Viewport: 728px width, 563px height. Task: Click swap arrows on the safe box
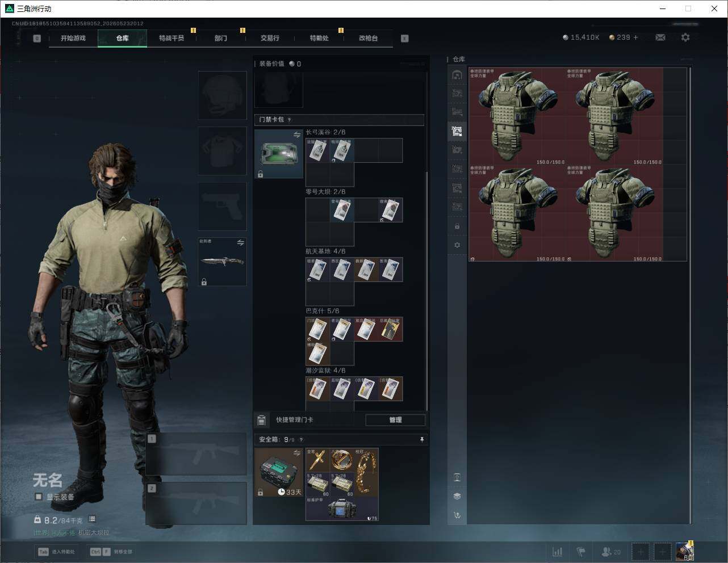tap(297, 453)
